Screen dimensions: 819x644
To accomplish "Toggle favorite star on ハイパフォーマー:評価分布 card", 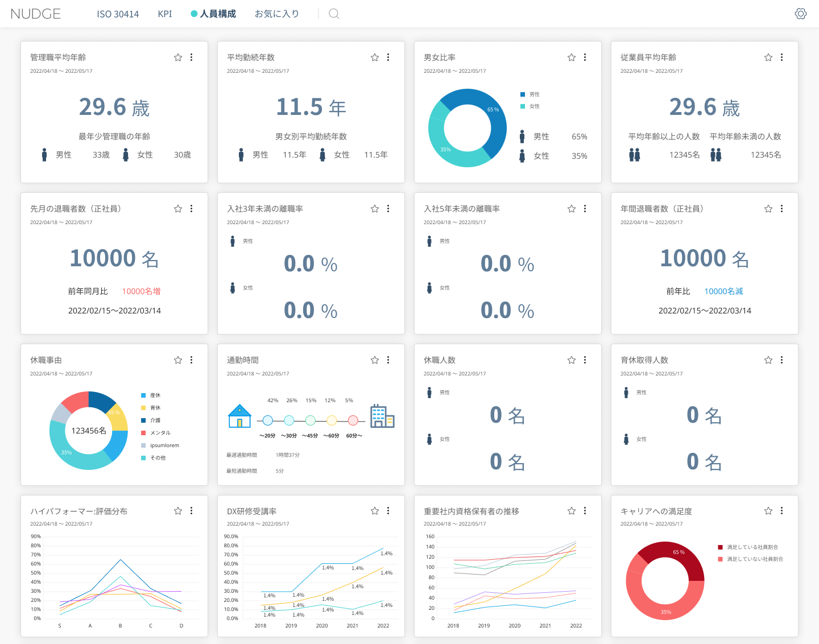I will tap(178, 511).
